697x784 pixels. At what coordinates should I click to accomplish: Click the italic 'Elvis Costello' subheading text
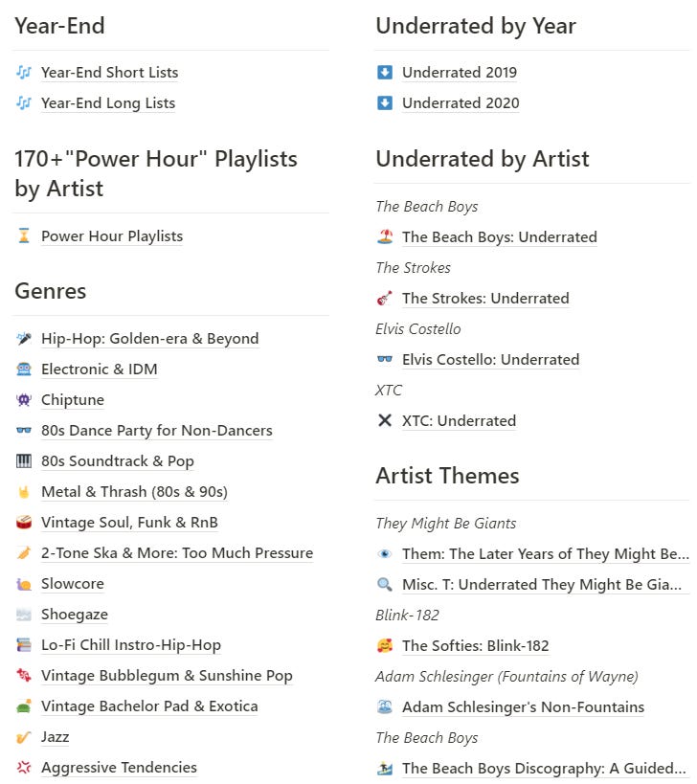tap(418, 329)
